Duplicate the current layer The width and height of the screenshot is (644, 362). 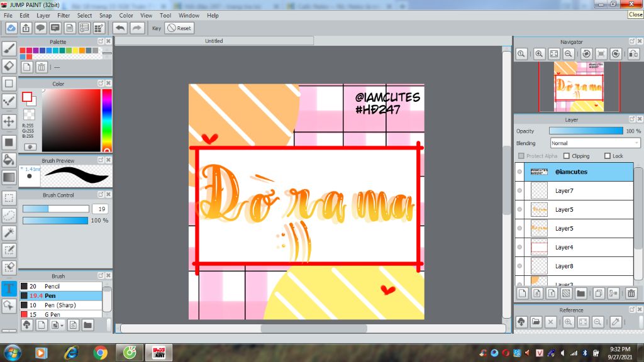pos(599,293)
